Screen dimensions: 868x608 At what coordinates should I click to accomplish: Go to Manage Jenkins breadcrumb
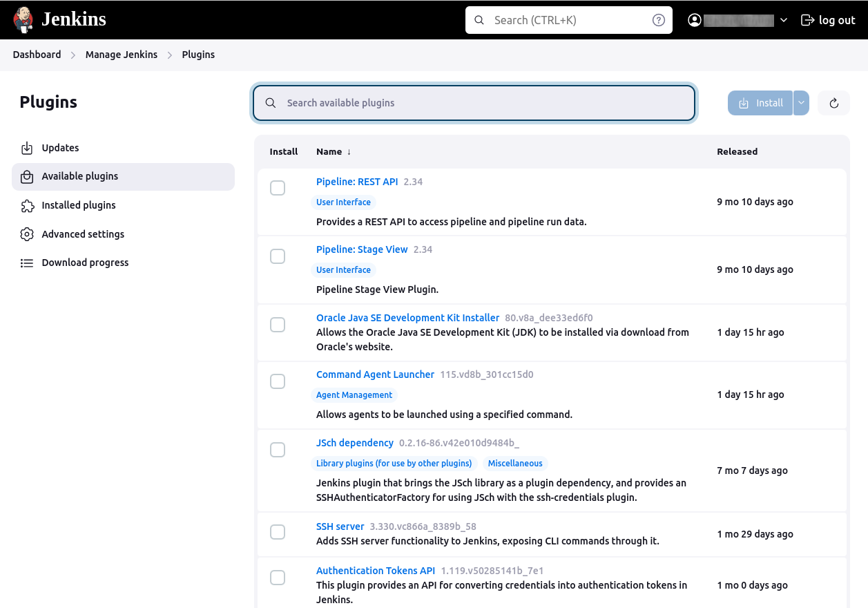coord(122,55)
